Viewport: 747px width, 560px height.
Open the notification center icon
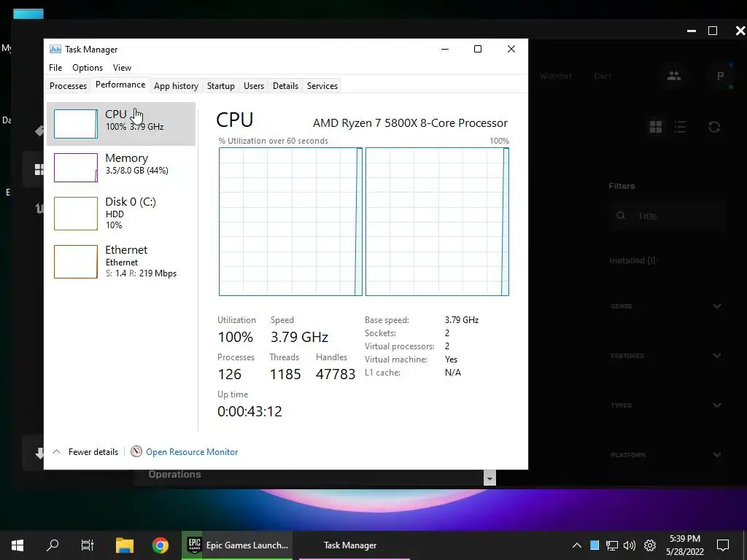(723, 545)
